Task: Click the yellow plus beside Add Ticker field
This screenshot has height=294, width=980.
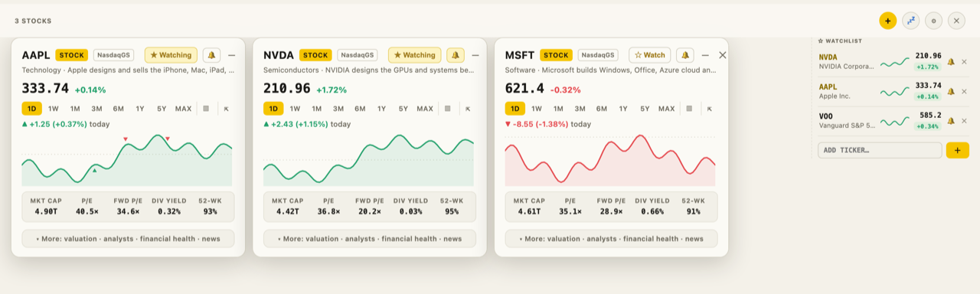Action: click(x=957, y=150)
